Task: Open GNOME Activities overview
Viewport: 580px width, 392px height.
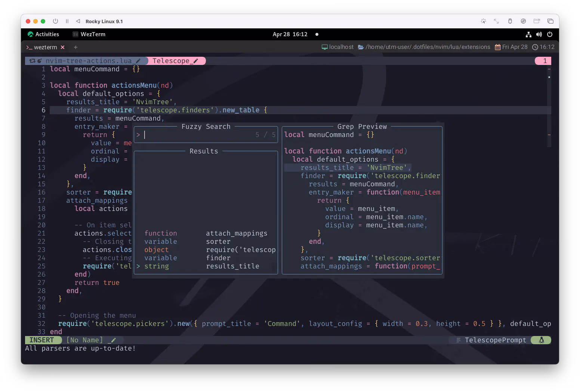Action: point(43,34)
